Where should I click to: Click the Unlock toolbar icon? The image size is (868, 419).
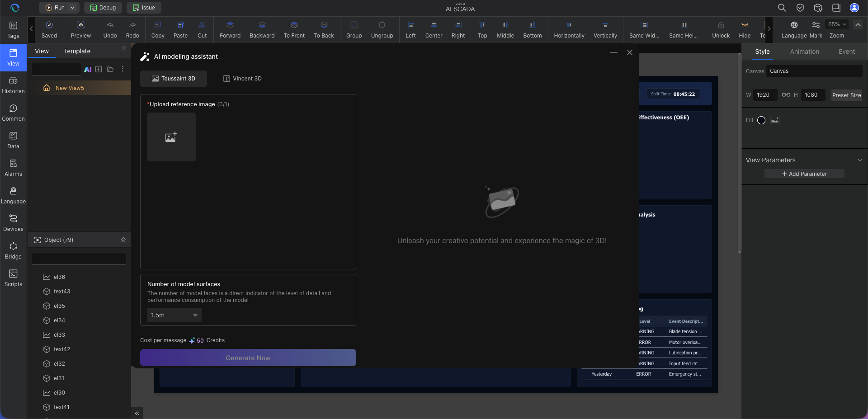tap(721, 30)
